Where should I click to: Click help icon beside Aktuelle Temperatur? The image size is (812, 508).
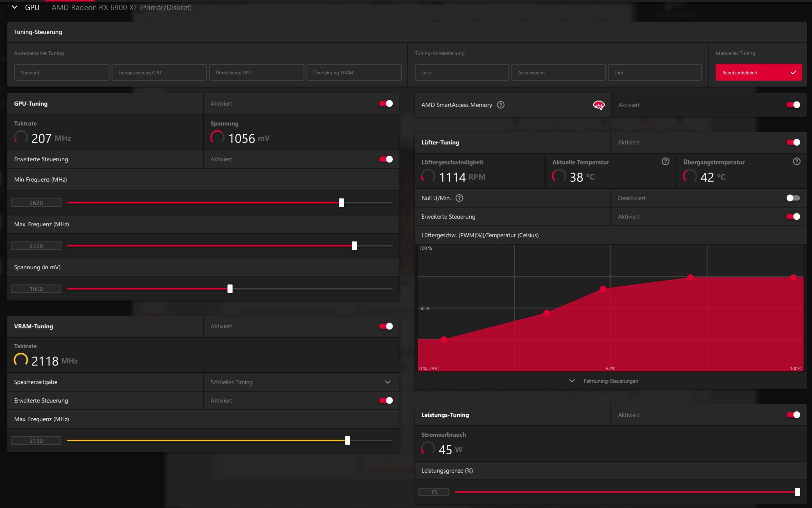[665, 162]
